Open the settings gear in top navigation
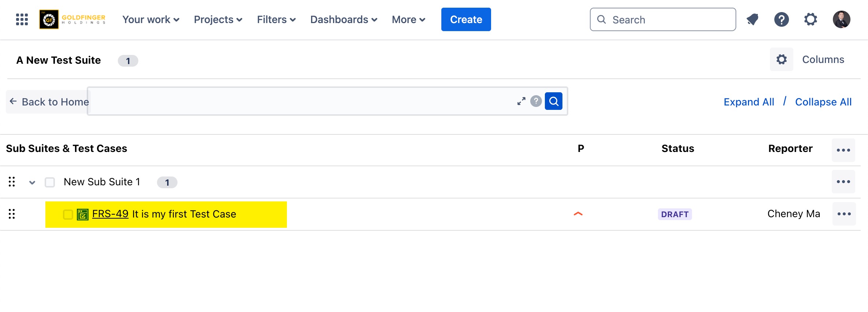This screenshot has width=868, height=312. tap(811, 19)
